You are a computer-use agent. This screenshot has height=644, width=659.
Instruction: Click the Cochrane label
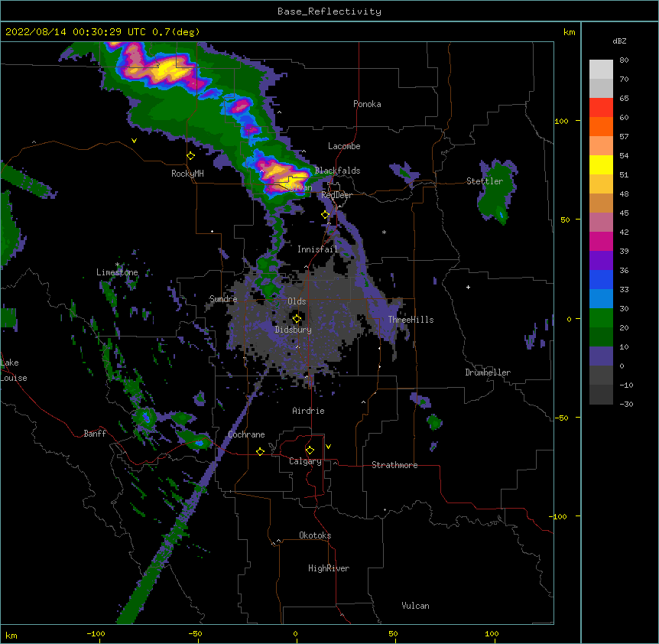(x=246, y=434)
